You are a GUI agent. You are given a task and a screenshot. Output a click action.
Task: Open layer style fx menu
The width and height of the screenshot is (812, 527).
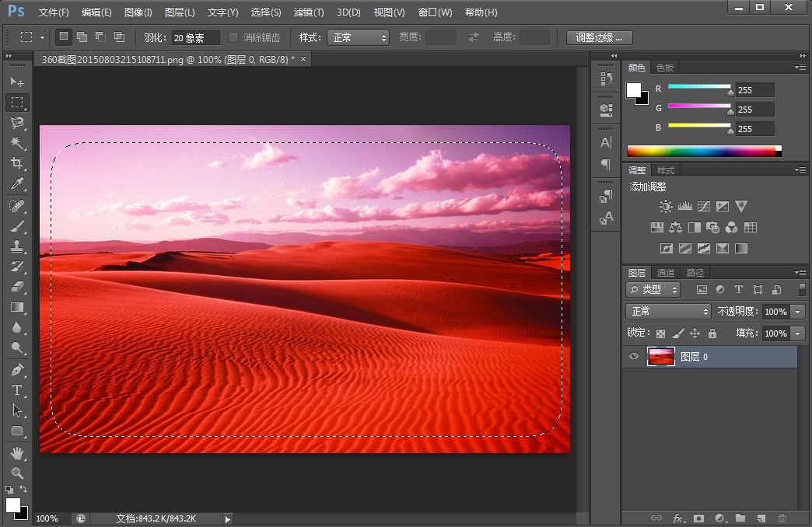pos(679,518)
